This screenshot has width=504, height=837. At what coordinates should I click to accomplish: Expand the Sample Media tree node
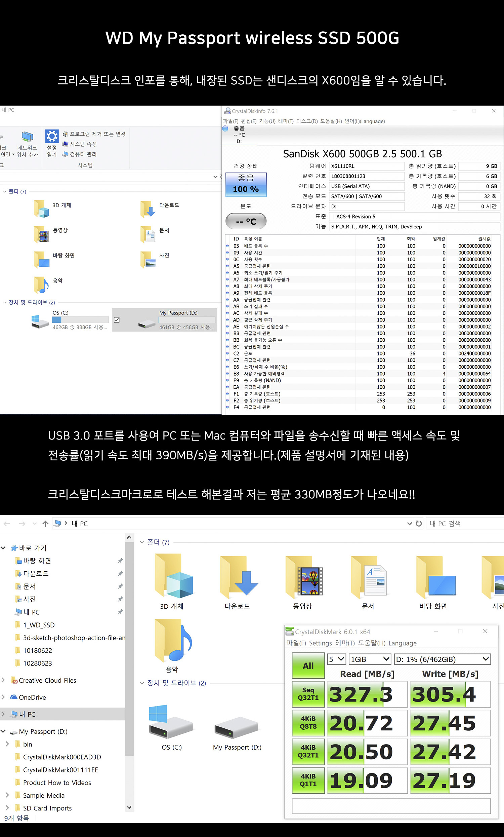7,795
